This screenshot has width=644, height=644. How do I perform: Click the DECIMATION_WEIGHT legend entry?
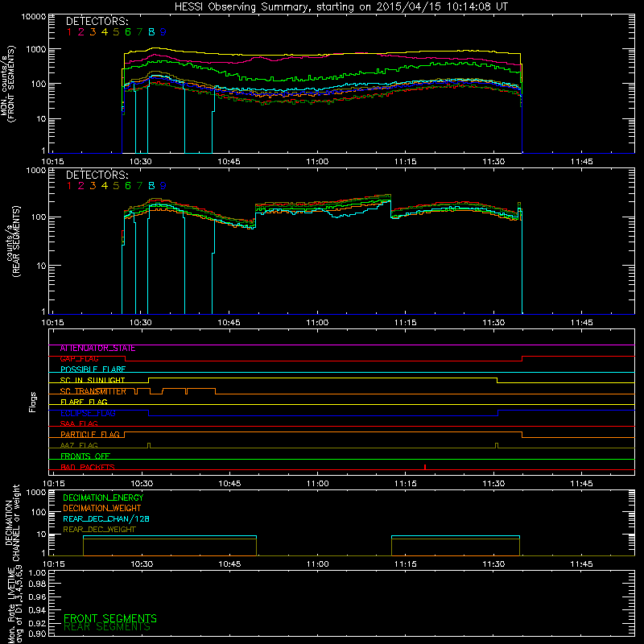(102, 508)
